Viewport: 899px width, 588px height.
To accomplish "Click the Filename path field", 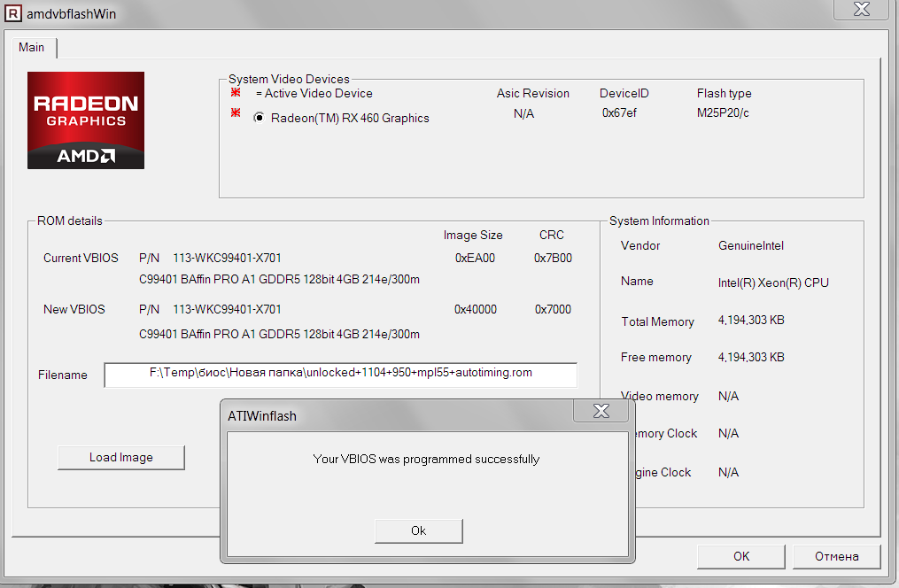I will 341,375.
